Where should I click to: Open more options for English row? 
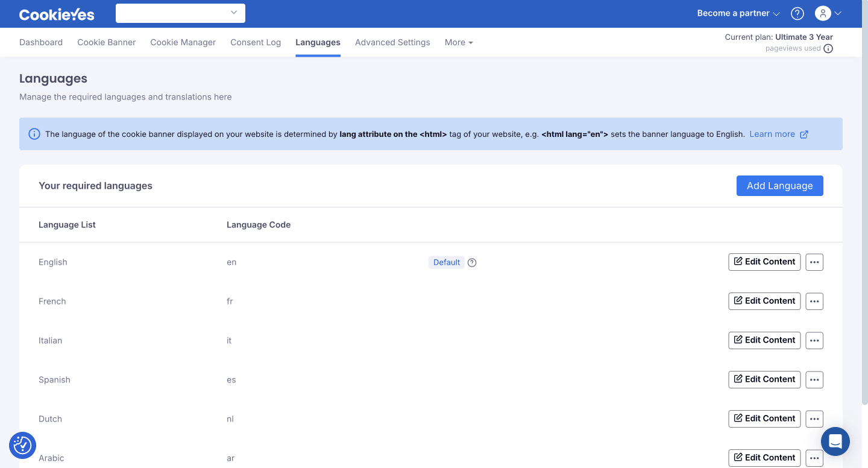pyautogui.click(x=814, y=262)
